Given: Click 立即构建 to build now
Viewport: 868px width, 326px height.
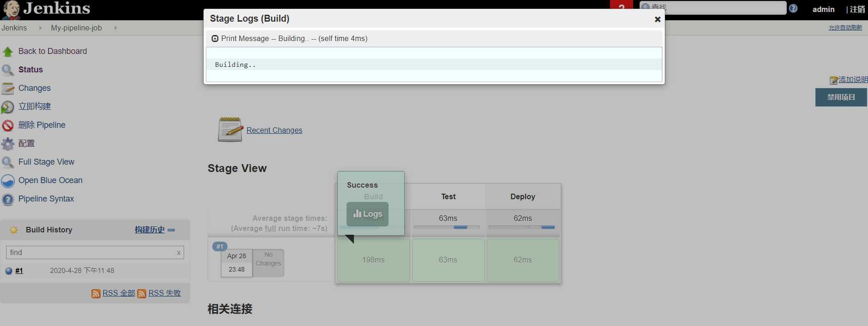Looking at the screenshot, I should (35, 107).
